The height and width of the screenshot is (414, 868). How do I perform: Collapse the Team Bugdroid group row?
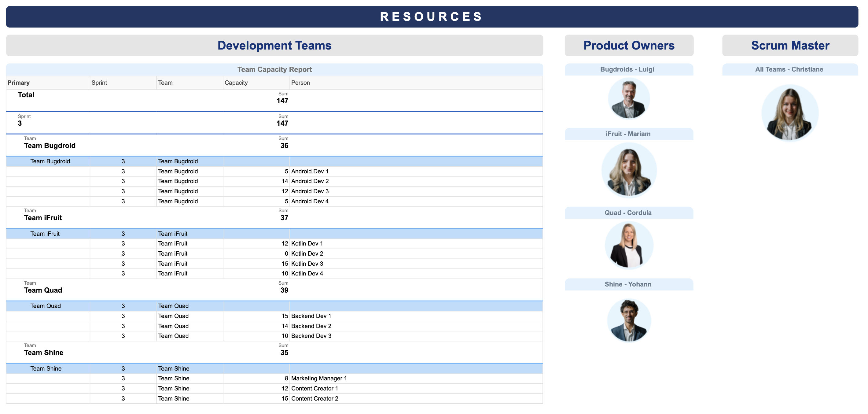pos(50,146)
